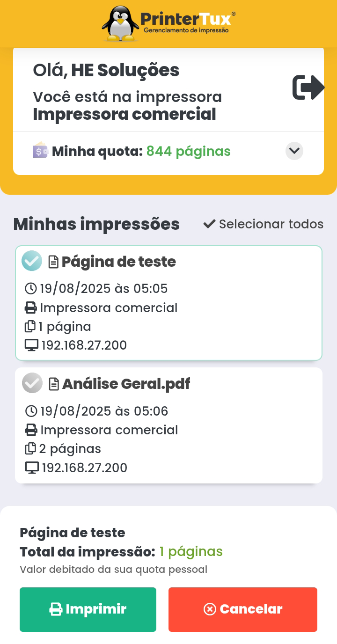Screen dimensions: 337x644
Task: Click the Minhas impressões heading
Action: [96, 224]
